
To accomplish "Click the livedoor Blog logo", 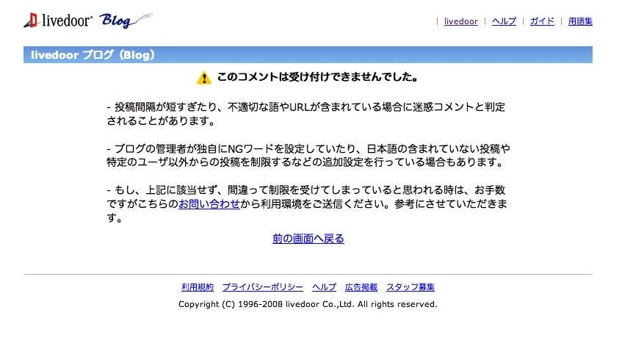I will point(88,21).
